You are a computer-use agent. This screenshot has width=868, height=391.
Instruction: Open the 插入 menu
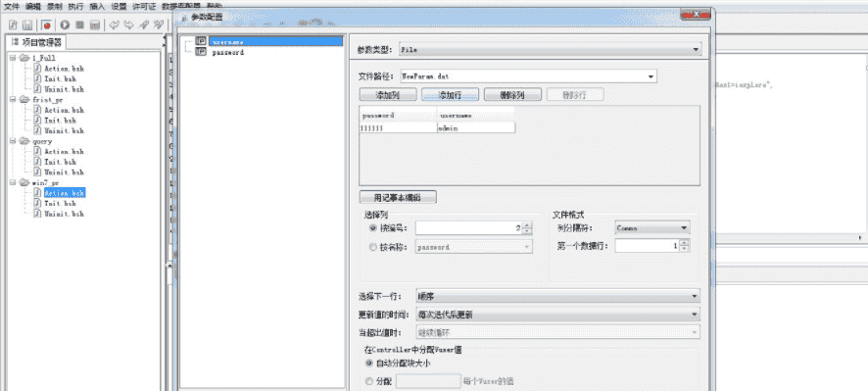tap(97, 7)
